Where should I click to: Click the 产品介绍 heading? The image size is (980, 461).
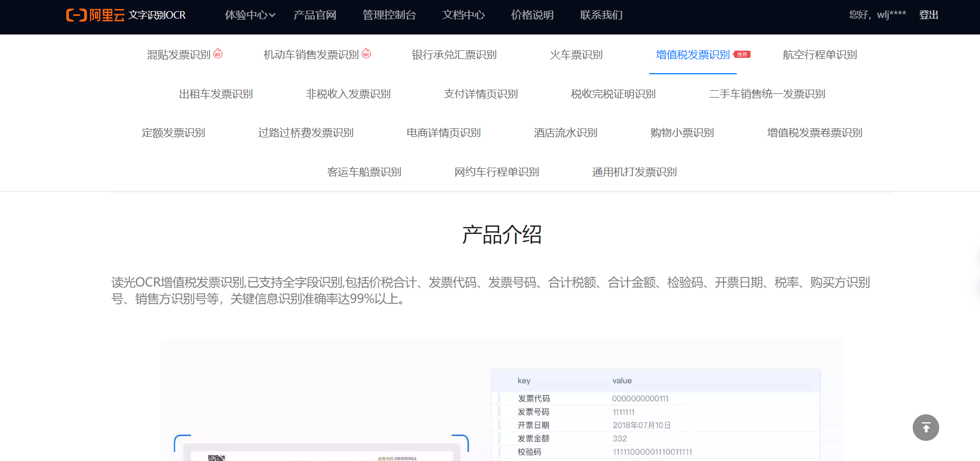click(x=502, y=234)
